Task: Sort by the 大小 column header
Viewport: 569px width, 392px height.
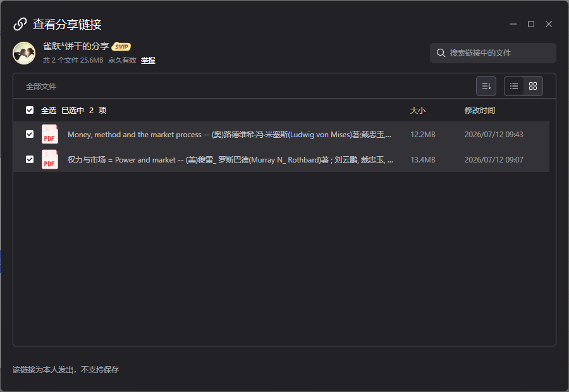Action: pos(417,111)
